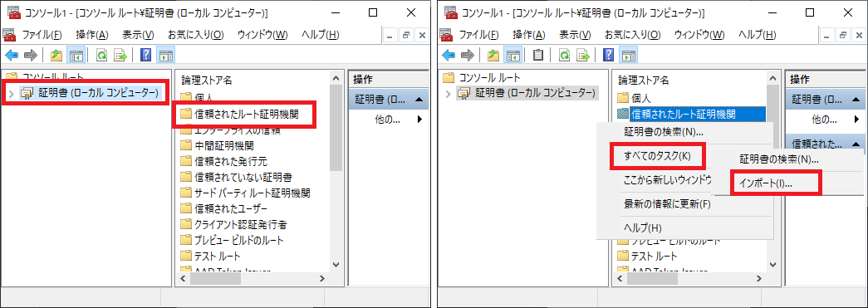The height and width of the screenshot is (308, 868).
Task: Open the 他の... submenu arrow in right window action pane
Action: pos(857,119)
